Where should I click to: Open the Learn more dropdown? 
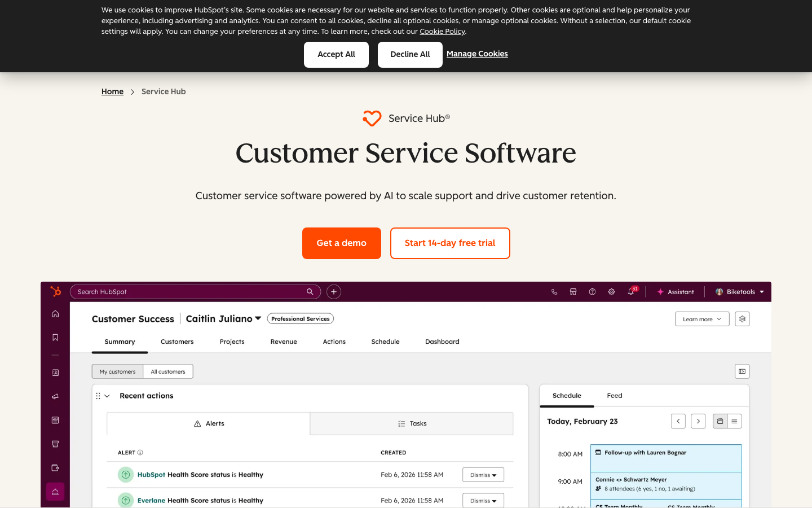click(702, 319)
